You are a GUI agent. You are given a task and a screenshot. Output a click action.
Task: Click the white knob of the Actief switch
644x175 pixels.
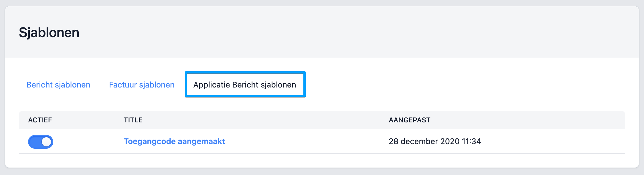(46, 142)
